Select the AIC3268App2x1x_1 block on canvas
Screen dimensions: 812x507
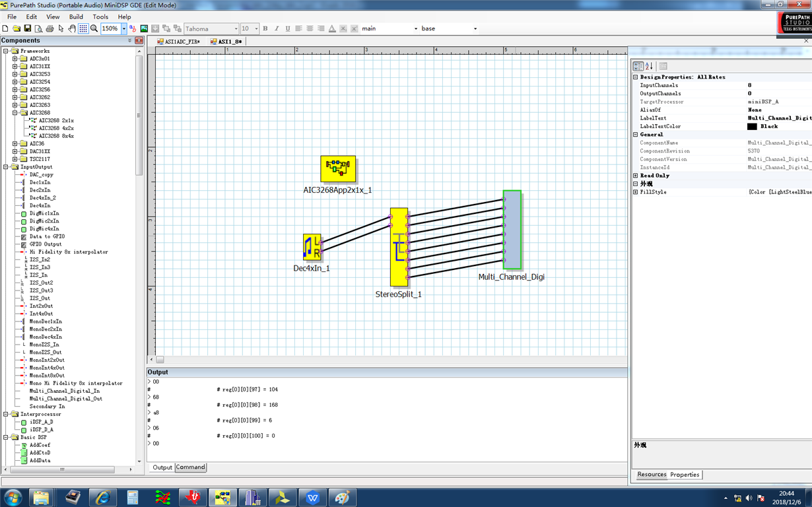coord(338,169)
